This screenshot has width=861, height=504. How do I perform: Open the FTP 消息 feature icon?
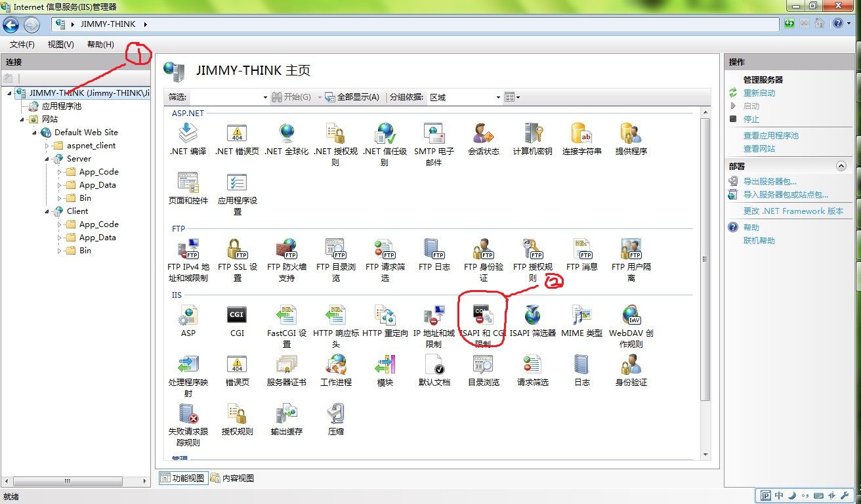coord(582,249)
